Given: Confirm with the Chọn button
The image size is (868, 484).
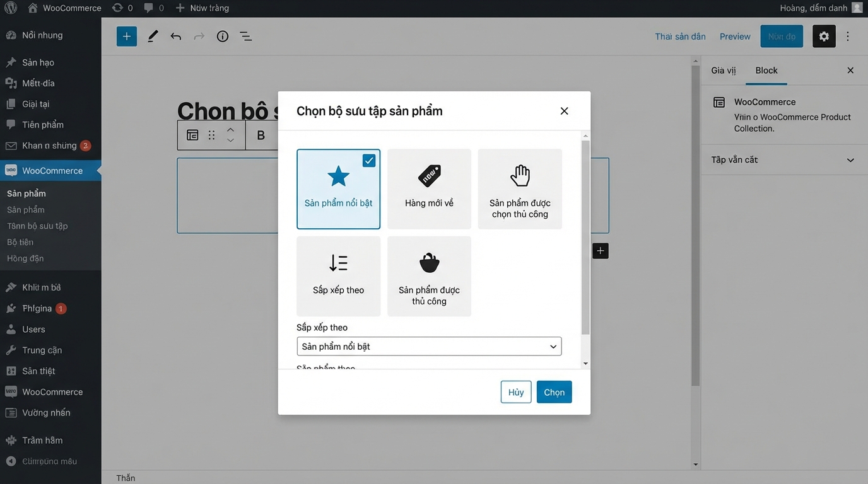Looking at the screenshot, I should coord(554,391).
